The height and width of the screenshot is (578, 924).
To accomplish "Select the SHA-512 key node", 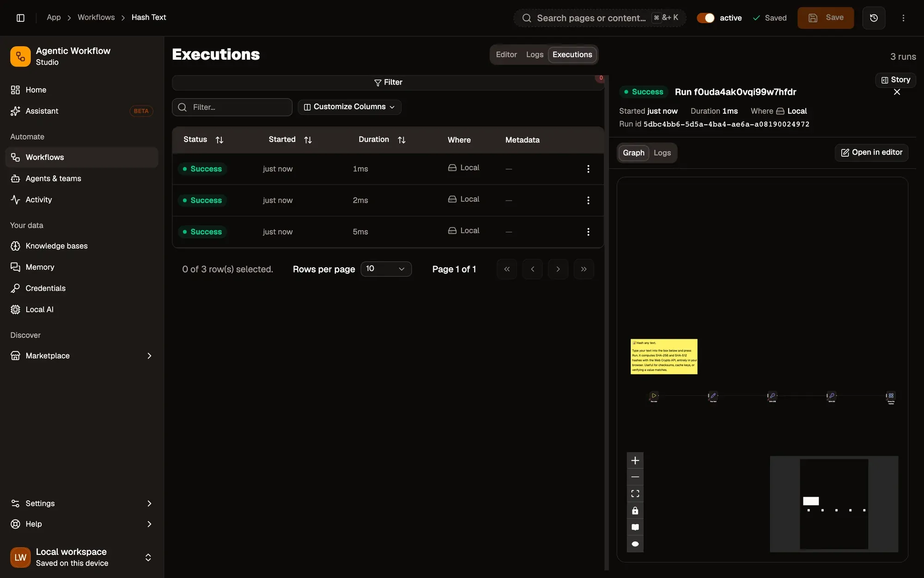I will click(832, 396).
